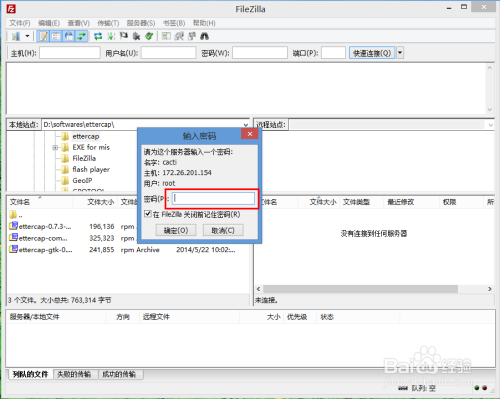This screenshot has height=399, width=500.
Task: Select the FileZilla folder in tree
Action: [x=84, y=158]
